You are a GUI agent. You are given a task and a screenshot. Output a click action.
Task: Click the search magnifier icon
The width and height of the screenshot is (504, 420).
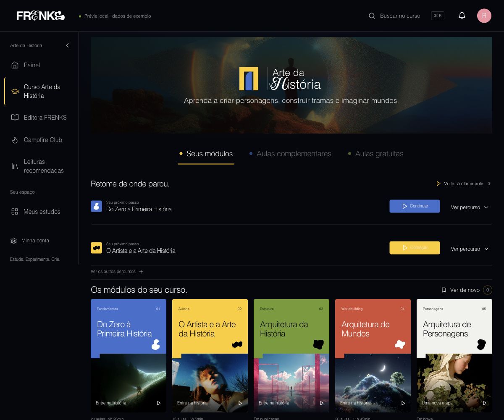[x=372, y=16]
